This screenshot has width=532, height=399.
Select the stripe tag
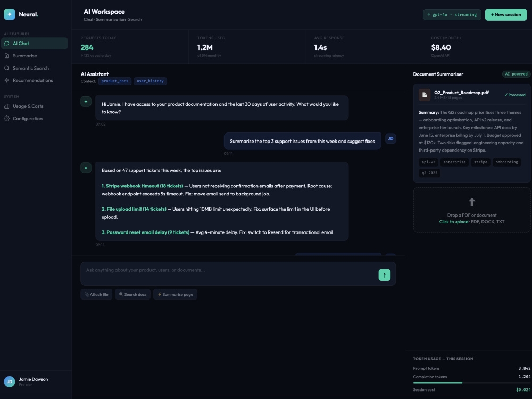point(480,162)
